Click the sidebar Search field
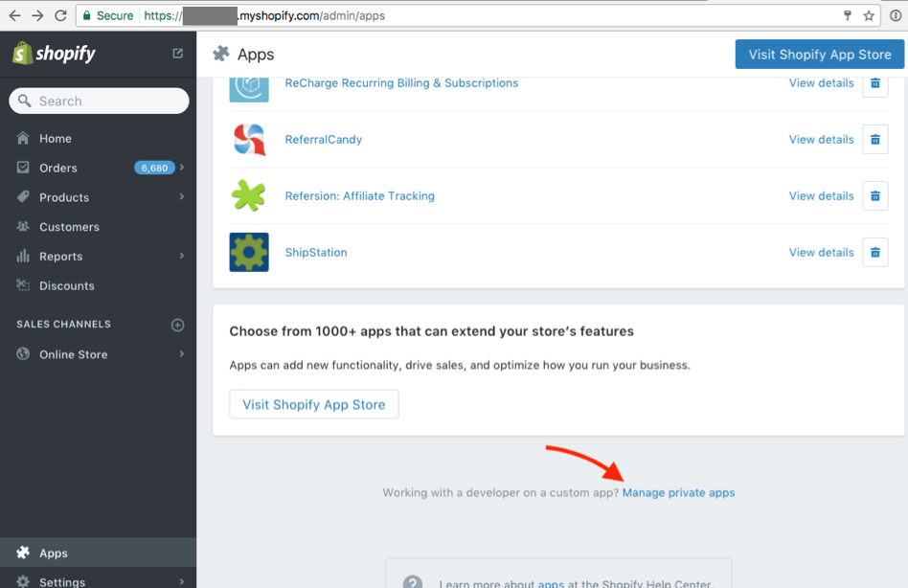This screenshot has width=908, height=588. pos(99,101)
